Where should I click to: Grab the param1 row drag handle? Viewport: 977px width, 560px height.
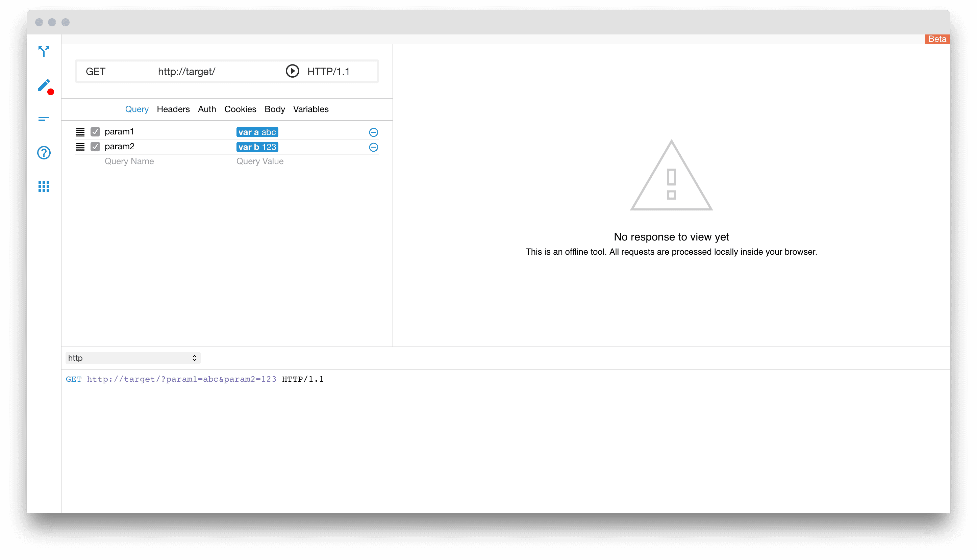tap(80, 132)
